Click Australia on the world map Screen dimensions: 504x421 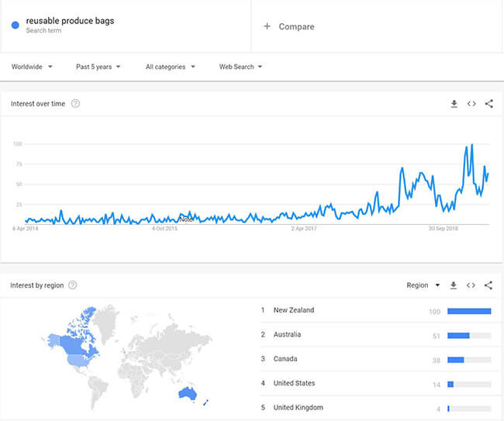pos(188,393)
